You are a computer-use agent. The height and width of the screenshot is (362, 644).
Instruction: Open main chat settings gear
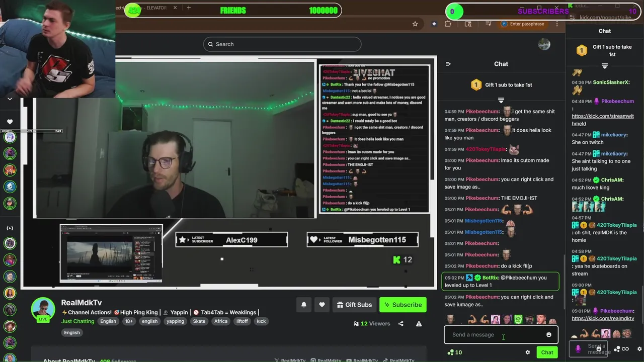tap(527, 352)
